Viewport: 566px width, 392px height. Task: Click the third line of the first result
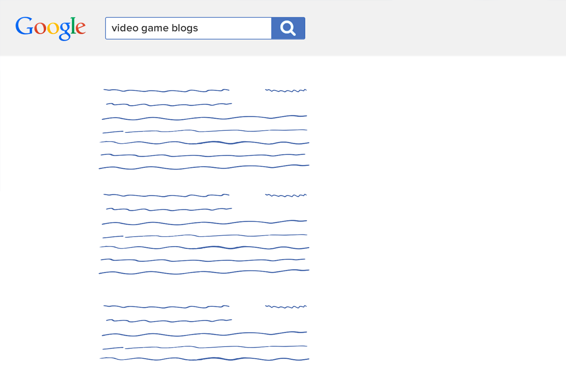[204, 118]
